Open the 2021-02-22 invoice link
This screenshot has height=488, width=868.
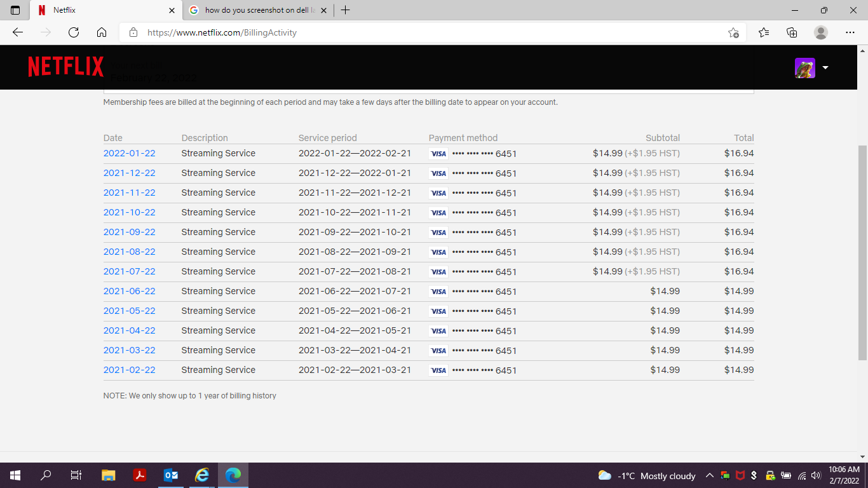coord(129,370)
